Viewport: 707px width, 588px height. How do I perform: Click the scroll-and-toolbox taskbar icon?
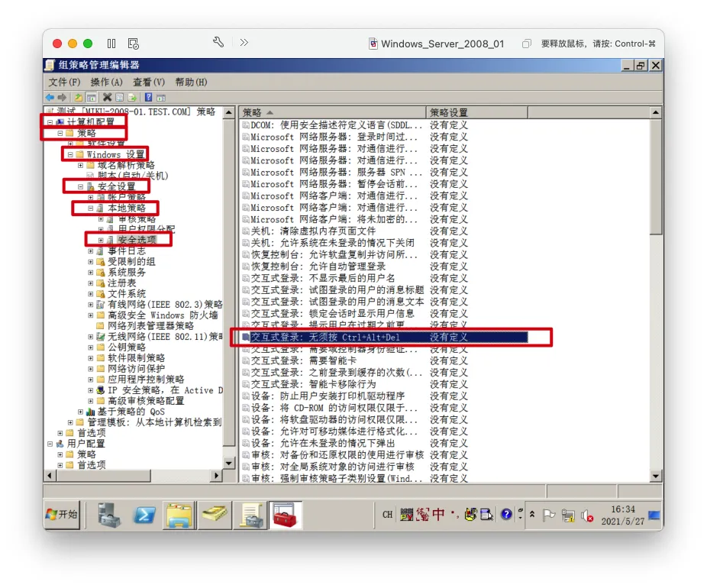point(250,515)
